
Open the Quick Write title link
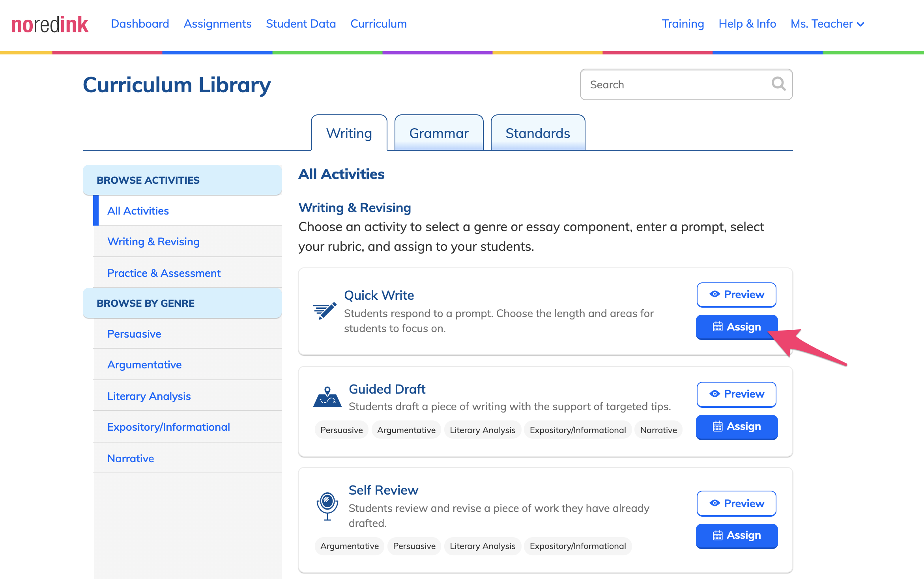379,295
